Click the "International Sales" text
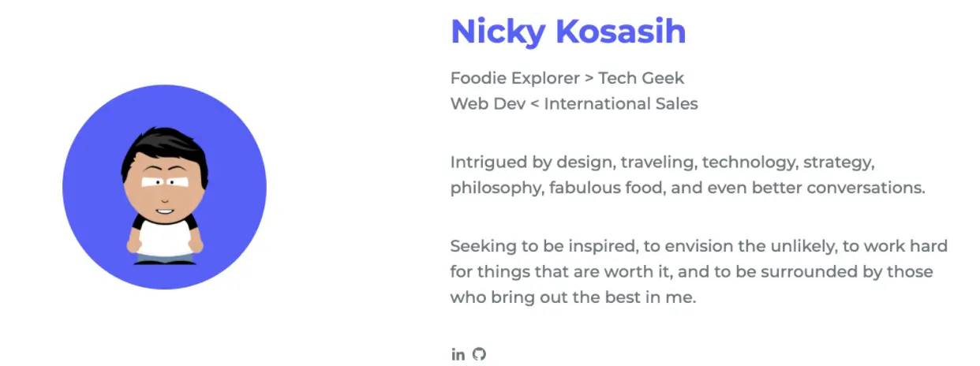The height and width of the screenshot is (366, 980). click(621, 103)
